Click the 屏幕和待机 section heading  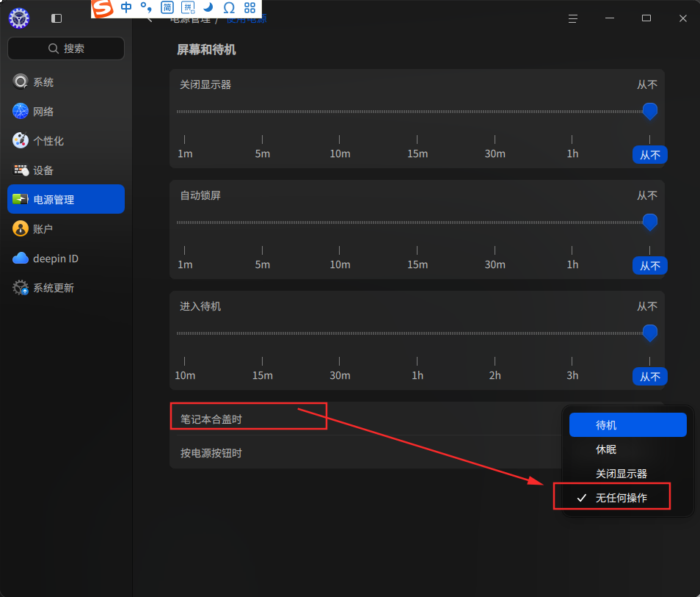[206, 50]
